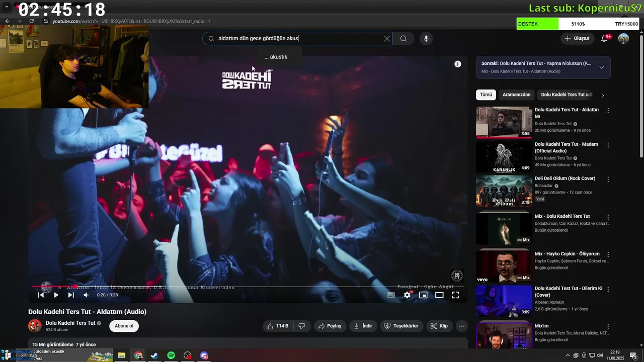Open options for Deli Deli Oldum

click(608, 179)
